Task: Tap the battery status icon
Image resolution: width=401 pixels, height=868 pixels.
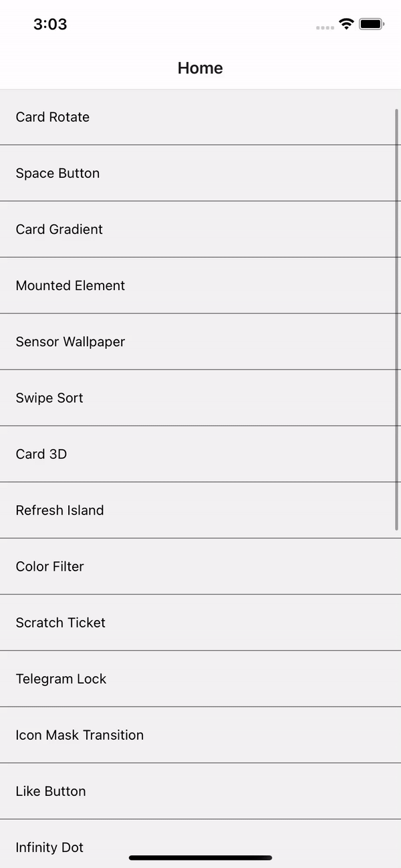Action: pos(371,24)
